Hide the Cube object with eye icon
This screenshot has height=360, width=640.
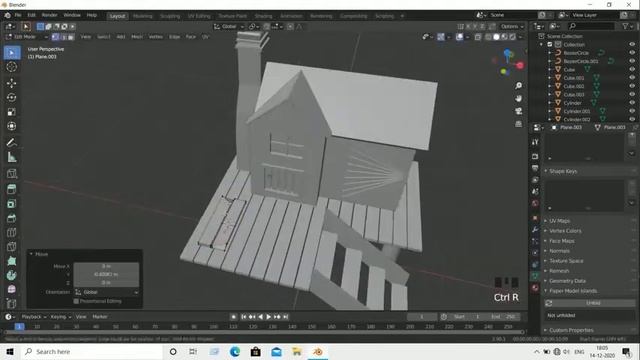632,69
